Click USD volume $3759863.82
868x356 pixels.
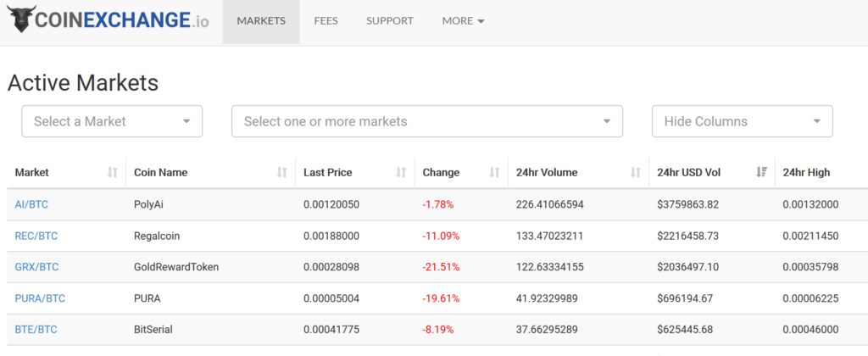point(688,204)
